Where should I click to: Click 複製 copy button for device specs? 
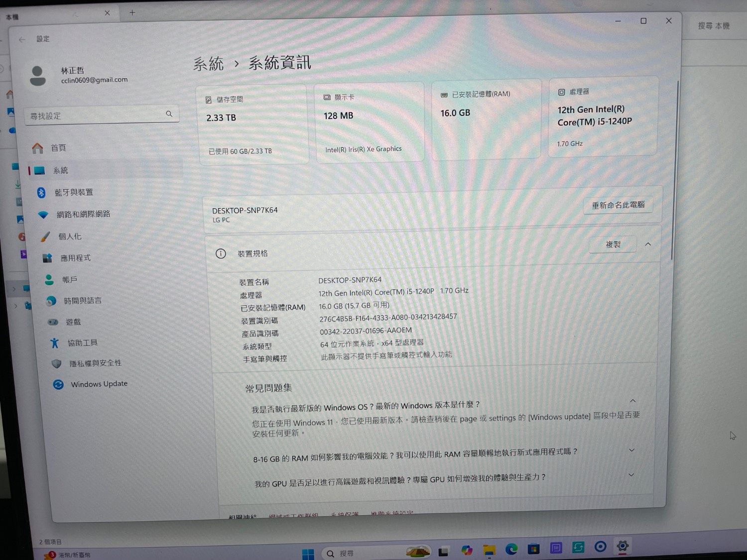[x=613, y=244]
